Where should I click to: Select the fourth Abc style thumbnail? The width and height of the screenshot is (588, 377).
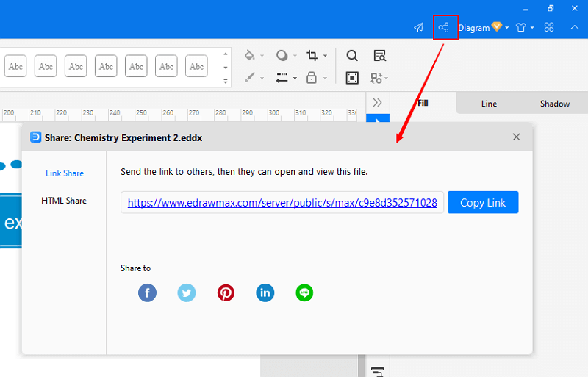[106, 66]
